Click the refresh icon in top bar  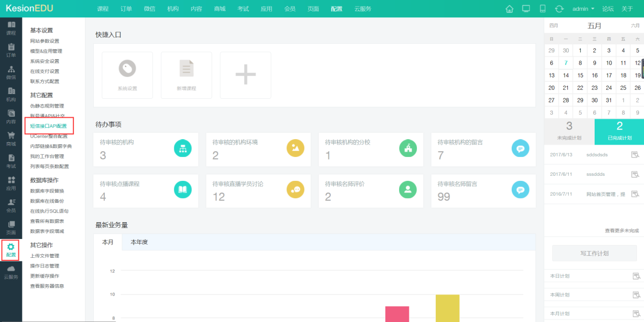(x=559, y=9)
